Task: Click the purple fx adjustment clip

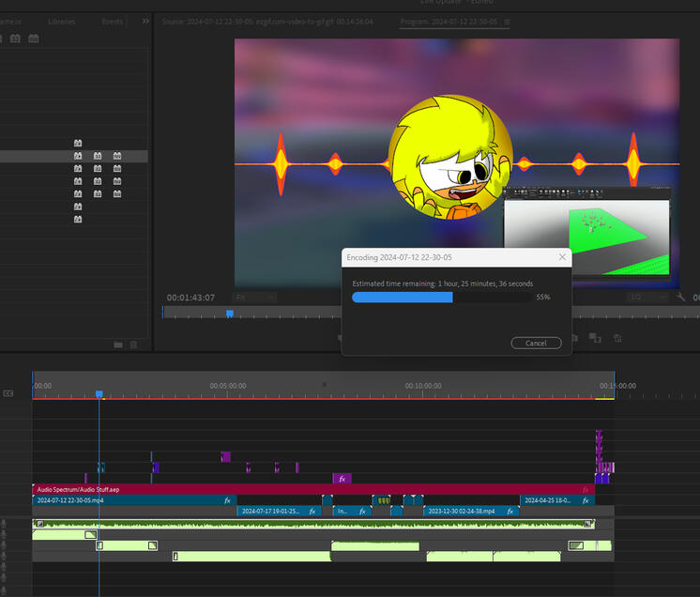Action: 342,479
